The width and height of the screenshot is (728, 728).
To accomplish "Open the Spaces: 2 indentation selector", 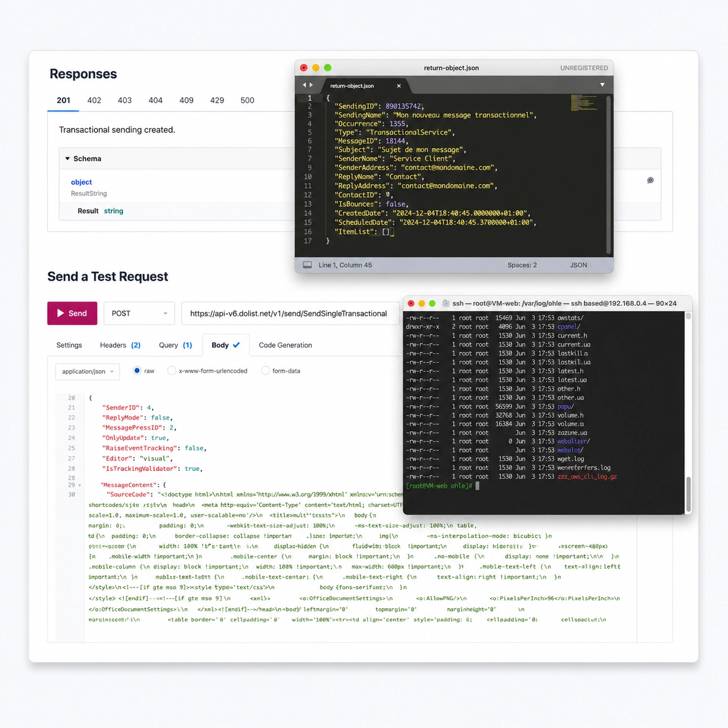I will (522, 265).
